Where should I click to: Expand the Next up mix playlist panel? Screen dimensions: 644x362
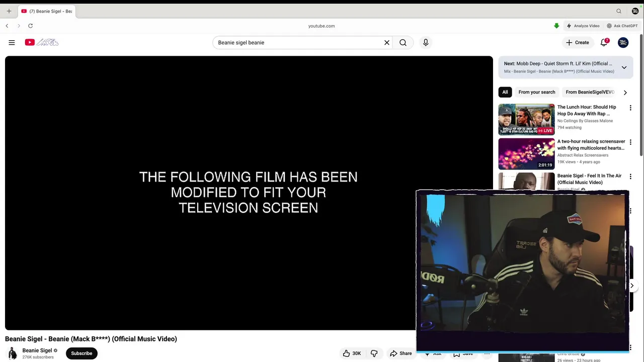click(x=624, y=67)
